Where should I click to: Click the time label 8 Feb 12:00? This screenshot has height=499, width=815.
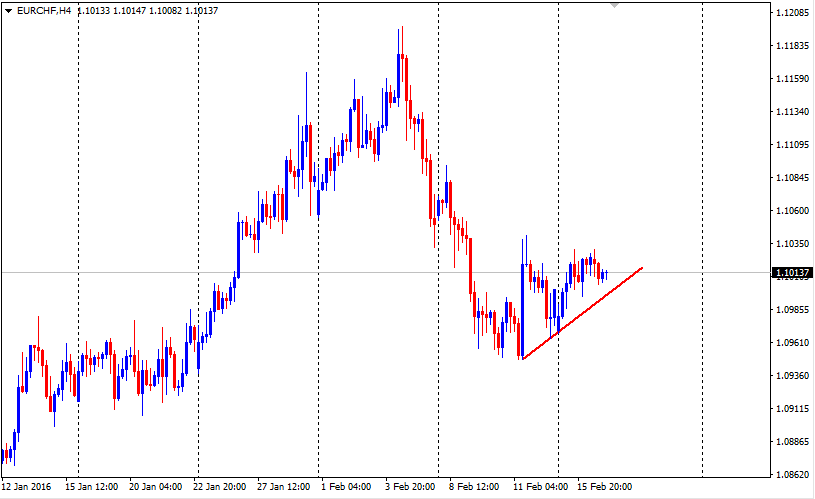[474, 487]
